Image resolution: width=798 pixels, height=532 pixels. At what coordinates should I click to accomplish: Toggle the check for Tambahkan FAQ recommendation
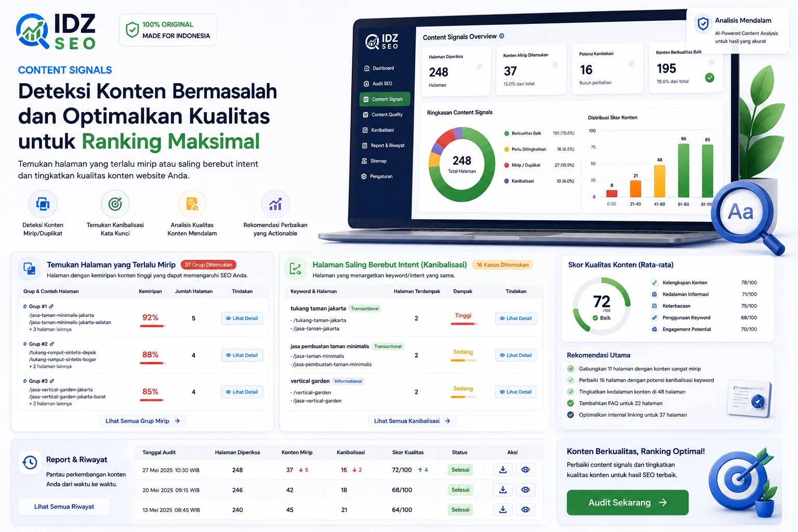click(x=570, y=403)
